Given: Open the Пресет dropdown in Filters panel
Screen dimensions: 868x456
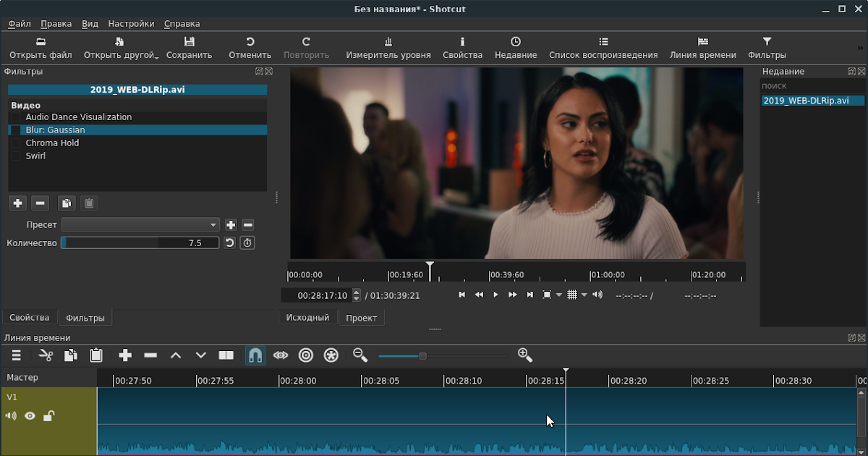Looking at the screenshot, I should click(x=140, y=224).
